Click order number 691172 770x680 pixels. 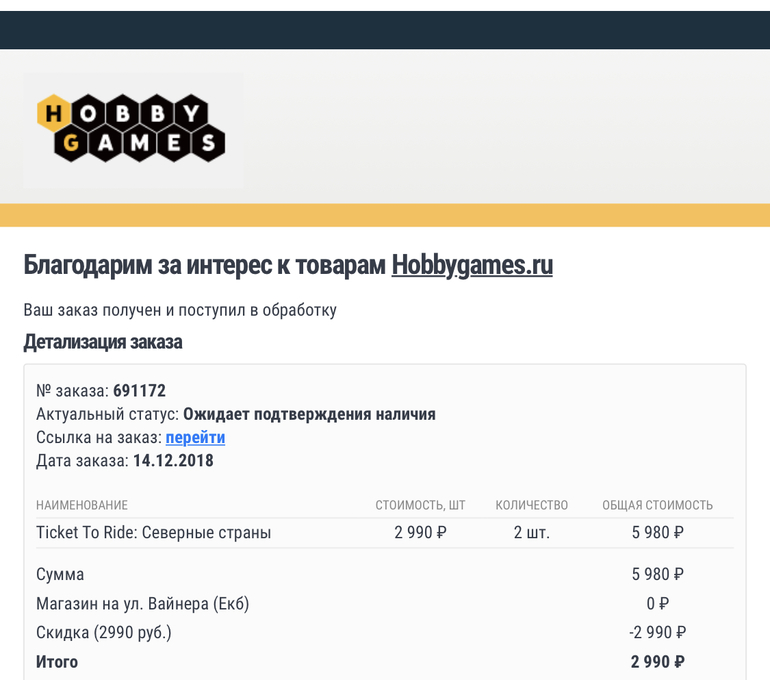point(139,390)
